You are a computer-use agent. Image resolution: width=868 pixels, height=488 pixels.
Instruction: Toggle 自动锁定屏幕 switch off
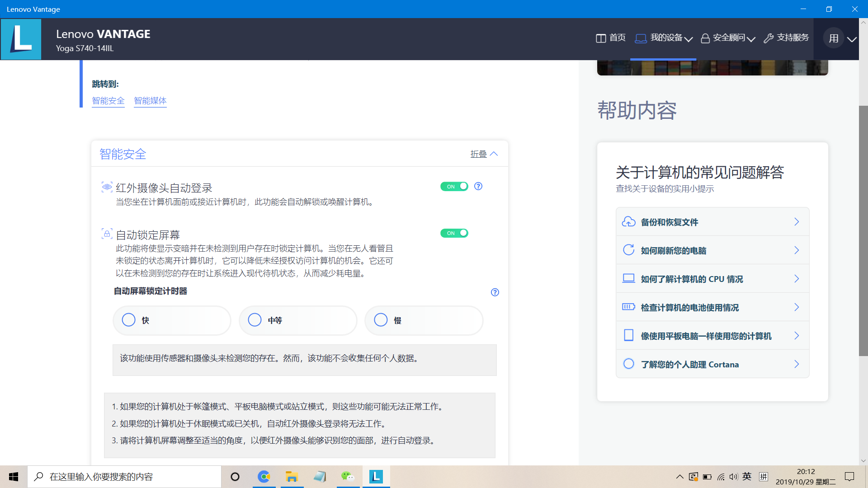[454, 233]
